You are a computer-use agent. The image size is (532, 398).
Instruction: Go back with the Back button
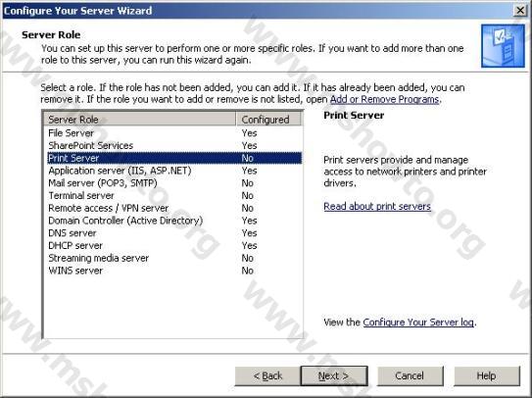click(267, 375)
